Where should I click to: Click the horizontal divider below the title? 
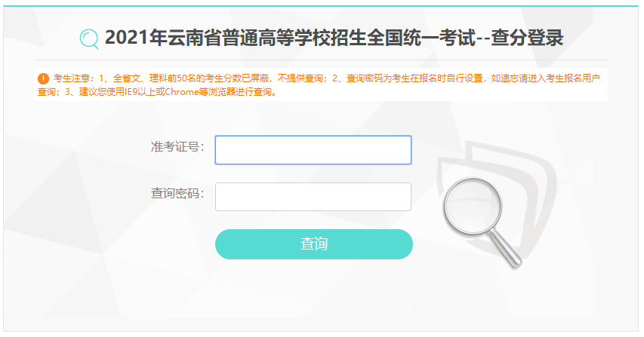click(321, 60)
